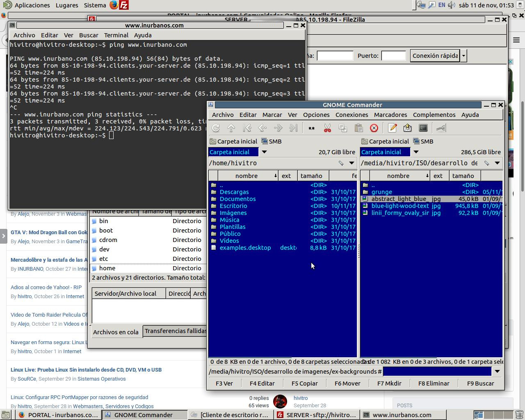
Task: Open the Marcadores menu in GNOME Commander
Action: pyautogui.click(x=390, y=115)
